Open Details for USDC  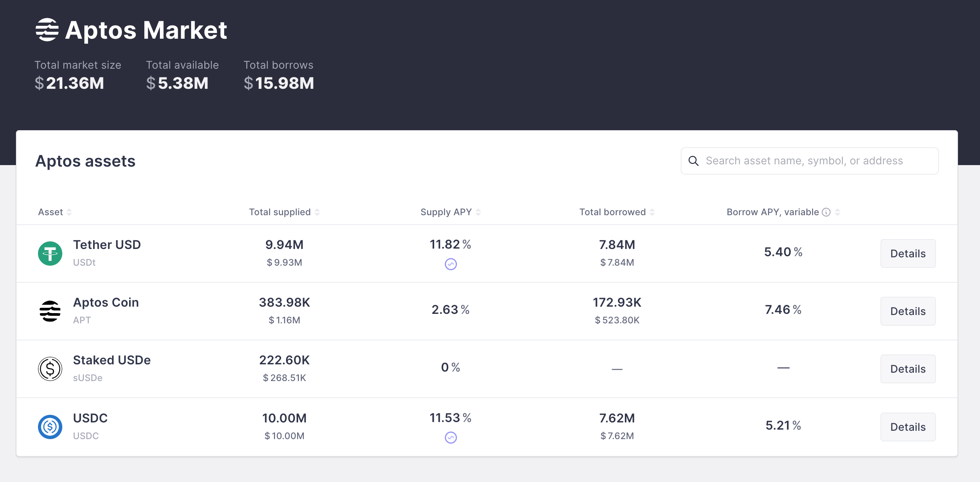coord(908,427)
